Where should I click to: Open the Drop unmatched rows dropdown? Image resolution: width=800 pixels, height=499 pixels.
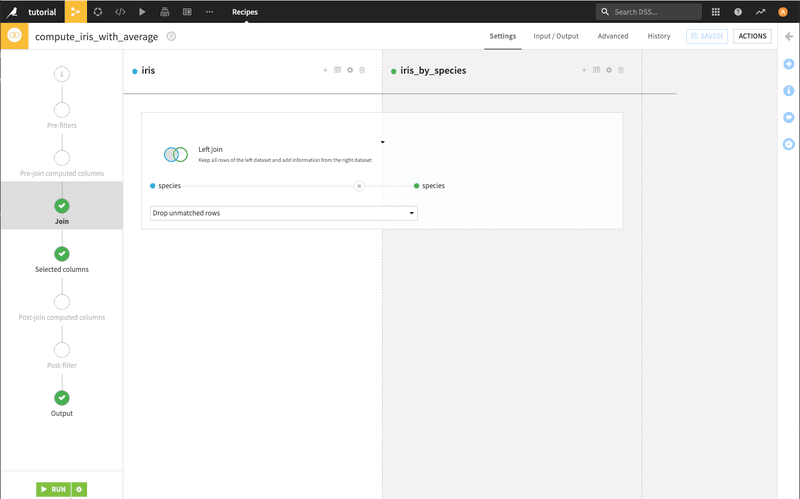tap(284, 213)
